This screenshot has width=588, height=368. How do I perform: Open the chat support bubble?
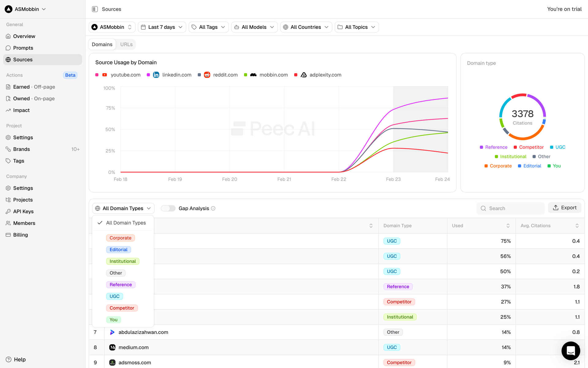coord(571,351)
